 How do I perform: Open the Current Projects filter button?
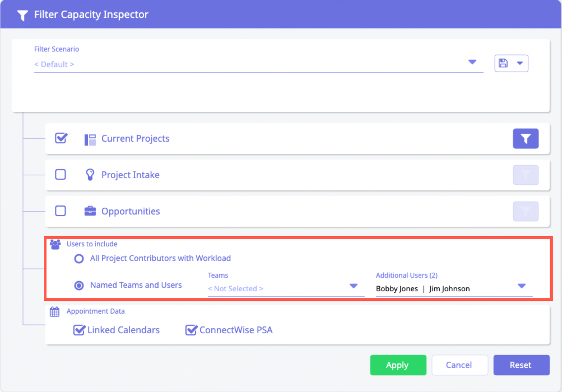[x=525, y=139]
